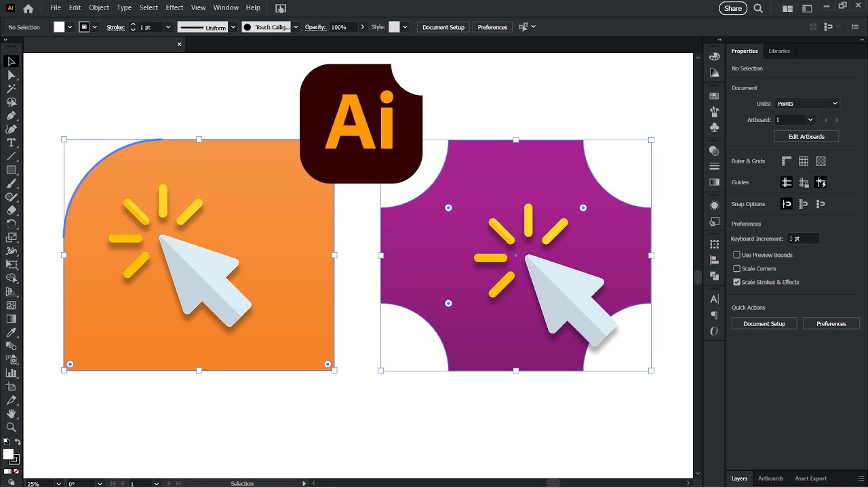Image resolution: width=868 pixels, height=488 pixels.
Task: Select the Mesh tool
Action: click(x=12, y=306)
